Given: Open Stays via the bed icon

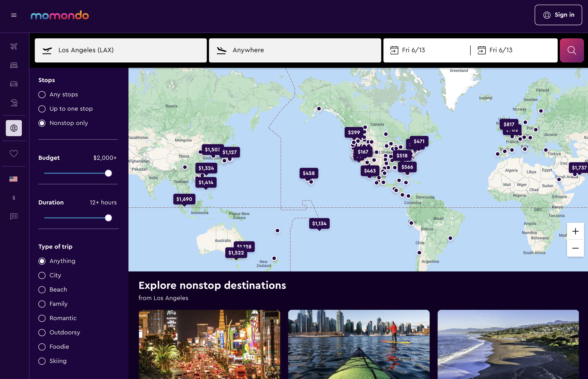Looking at the screenshot, I should pyautogui.click(x=14, y=65).
